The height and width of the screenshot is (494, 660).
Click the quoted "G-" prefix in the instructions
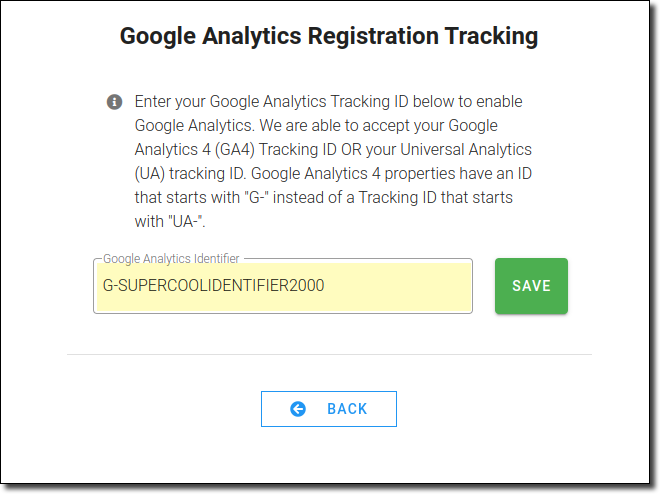(256, 197)
